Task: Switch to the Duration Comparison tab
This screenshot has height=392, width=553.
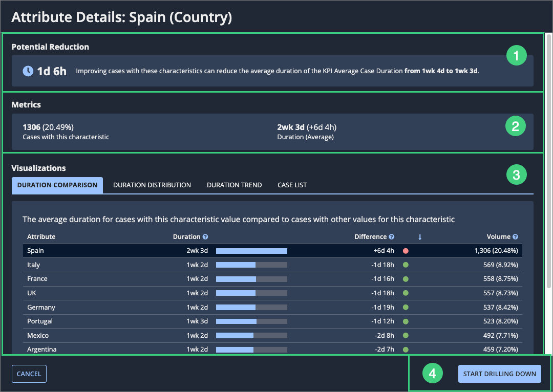Action: [x=57, y=185]
